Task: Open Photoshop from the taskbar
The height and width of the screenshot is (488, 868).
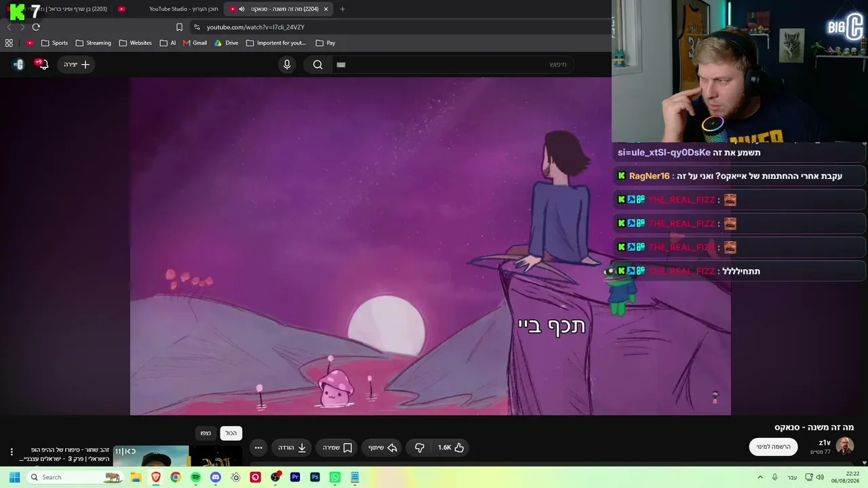Action: coord(315,477)
